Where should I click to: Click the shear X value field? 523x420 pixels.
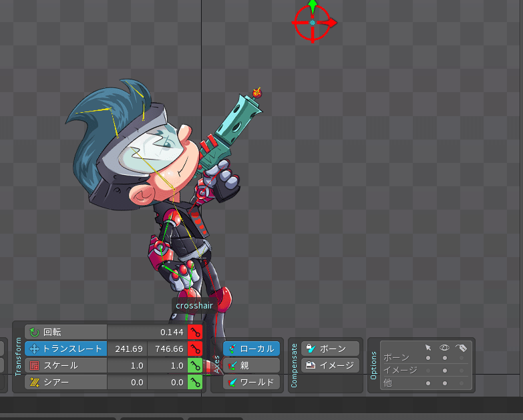coord(127,382)
